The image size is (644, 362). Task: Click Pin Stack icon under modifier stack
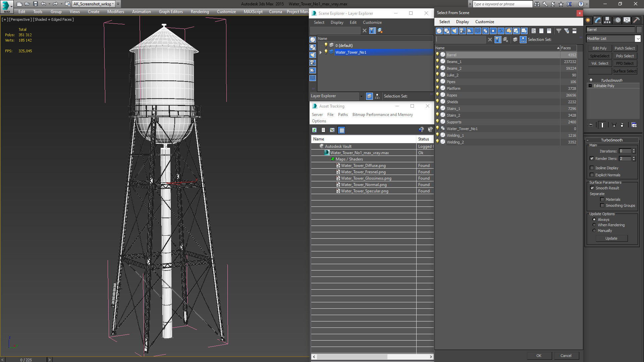click(591, 125)
